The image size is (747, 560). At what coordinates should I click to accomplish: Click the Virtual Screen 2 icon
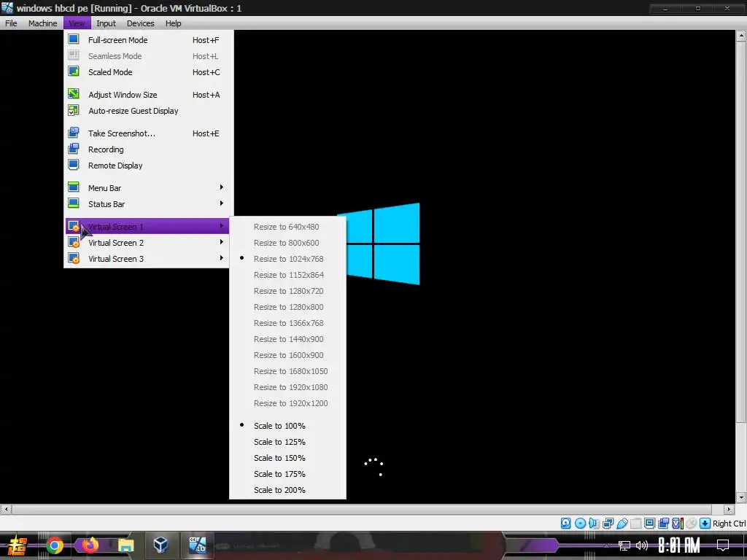click(74, 242)
